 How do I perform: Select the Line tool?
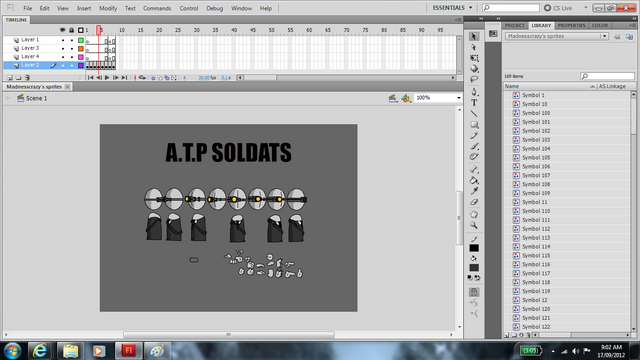474,114
